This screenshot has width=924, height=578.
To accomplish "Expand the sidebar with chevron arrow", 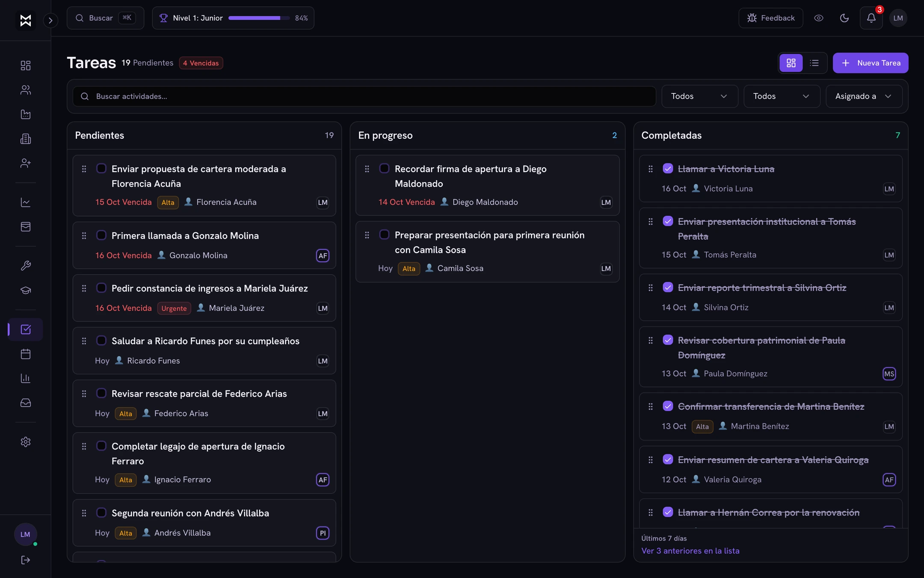I will (x=50, y=20).
